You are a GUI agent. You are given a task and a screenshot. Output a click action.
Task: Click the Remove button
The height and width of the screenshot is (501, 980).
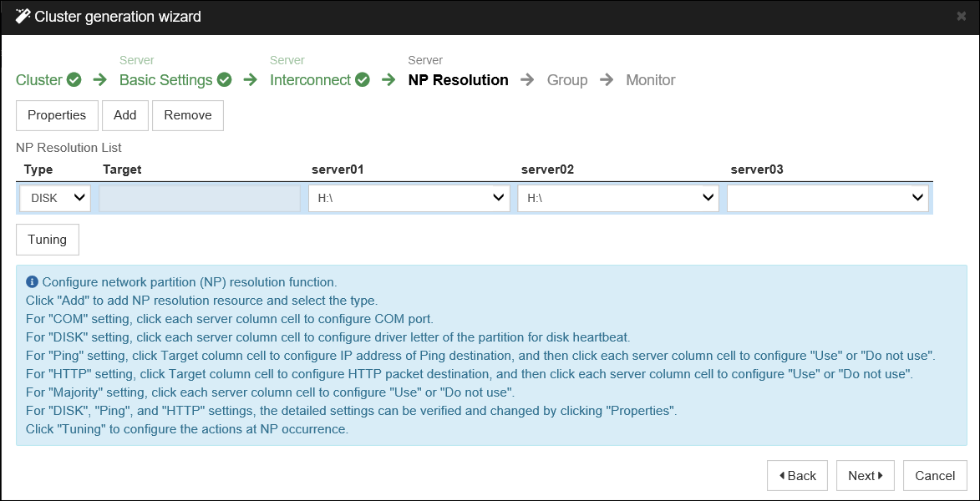coord(187,115)
